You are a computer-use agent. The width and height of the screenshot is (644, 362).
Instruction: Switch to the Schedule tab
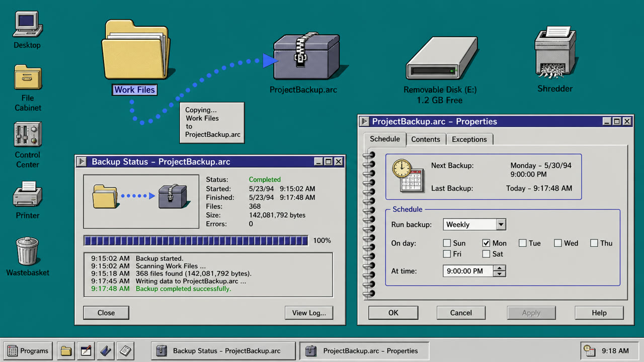[x=385, y=139]
